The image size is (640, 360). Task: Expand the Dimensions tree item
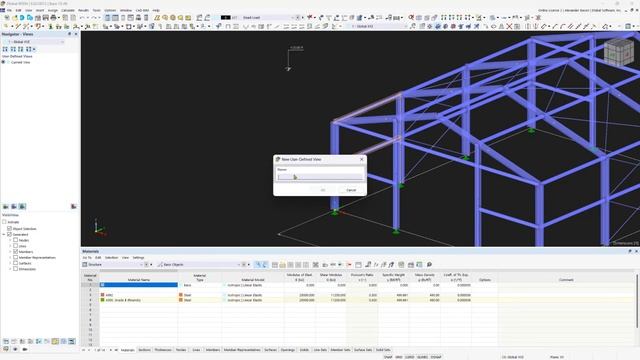pos(10,269)
